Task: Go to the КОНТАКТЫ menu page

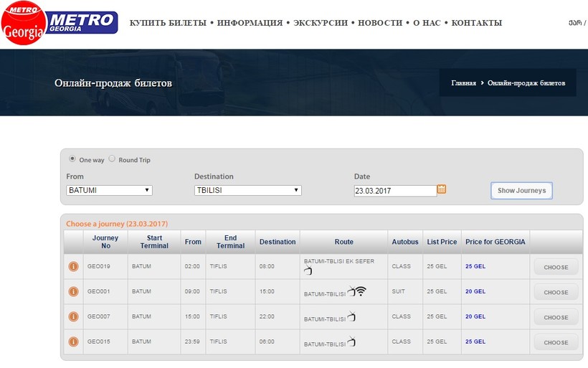Action: [477, 23]
